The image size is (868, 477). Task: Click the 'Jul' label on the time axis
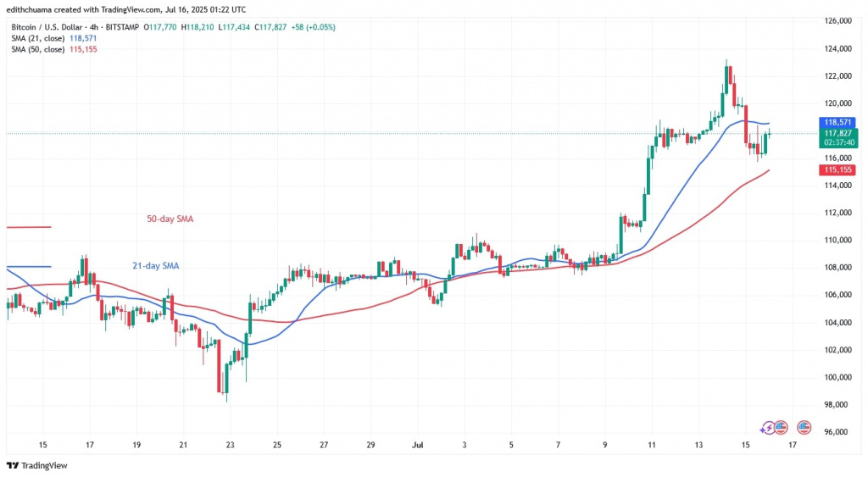(x=417, y=444)
